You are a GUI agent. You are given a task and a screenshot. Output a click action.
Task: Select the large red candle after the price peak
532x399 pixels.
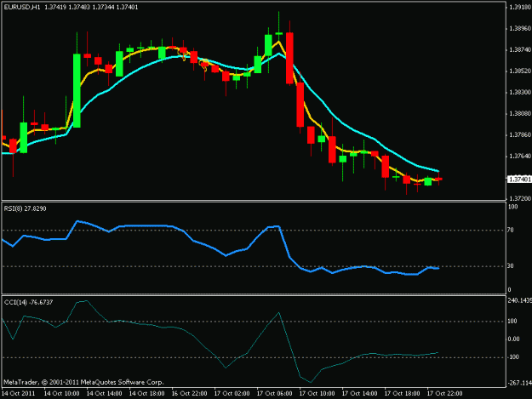(x=289, y=58)
